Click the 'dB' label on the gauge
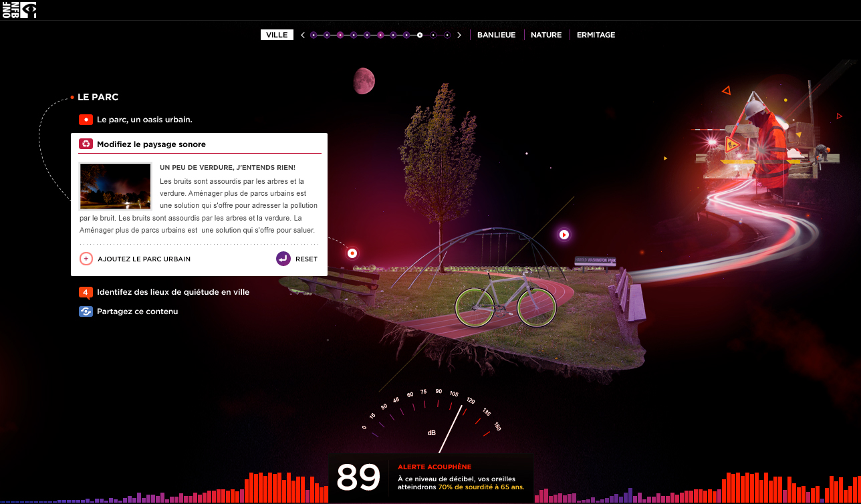 (432, 432)
